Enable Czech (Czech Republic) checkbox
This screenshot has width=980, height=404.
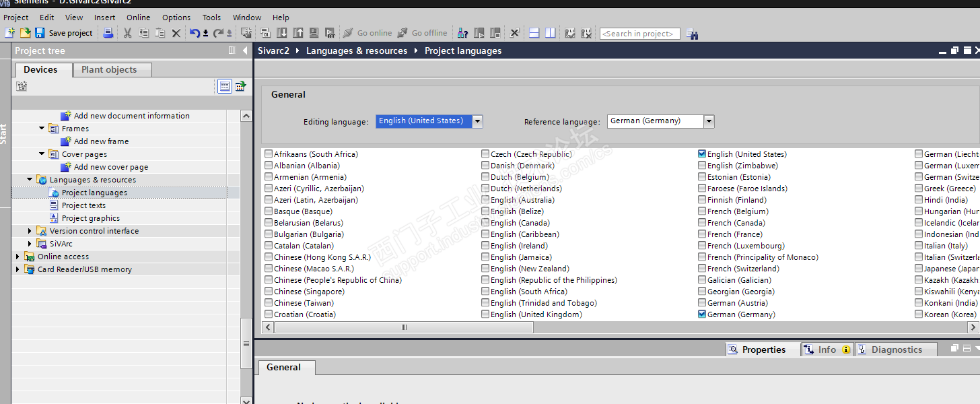click(x=485, y=154)
